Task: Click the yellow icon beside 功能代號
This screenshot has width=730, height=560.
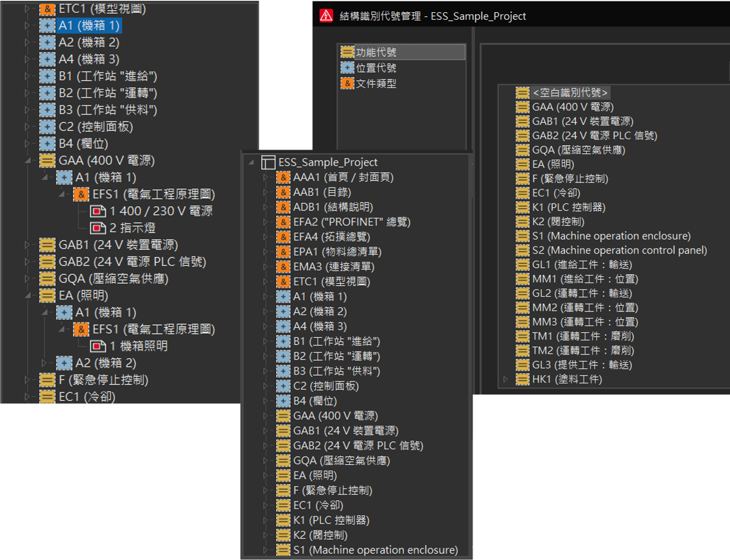Action: (347, 52)
